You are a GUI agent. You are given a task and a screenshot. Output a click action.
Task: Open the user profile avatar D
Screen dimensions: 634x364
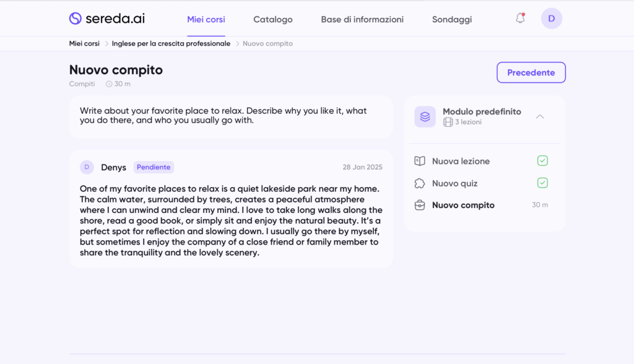click(551, 19)
